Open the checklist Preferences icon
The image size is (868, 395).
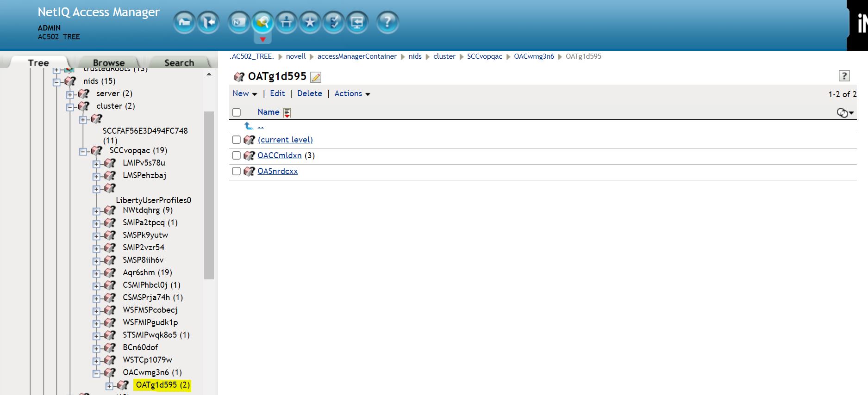tap(334, 22)
